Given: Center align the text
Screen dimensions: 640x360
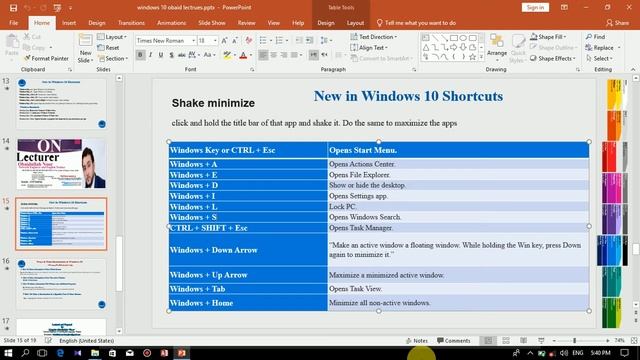Looking at the screenshot, I should [x=273, y=55].
